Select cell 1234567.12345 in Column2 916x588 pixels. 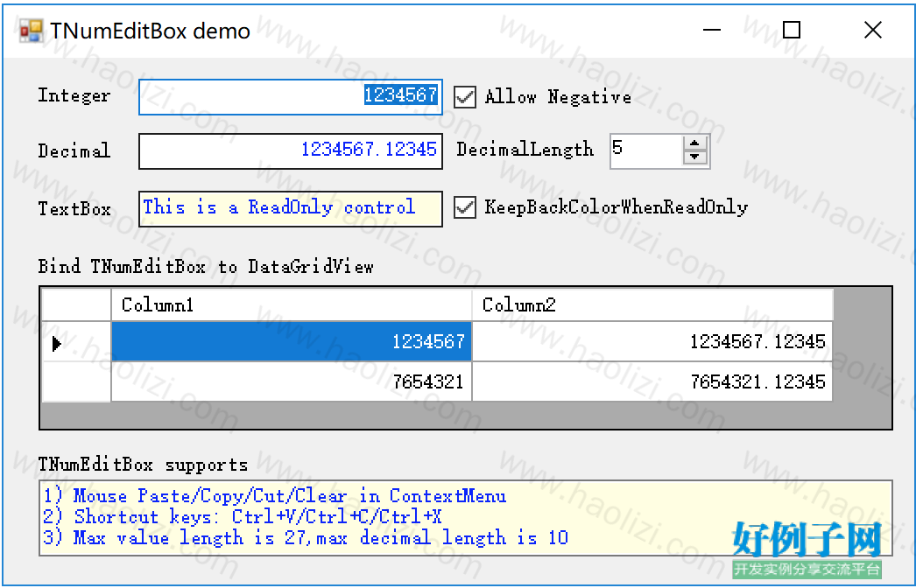point(652,341)
